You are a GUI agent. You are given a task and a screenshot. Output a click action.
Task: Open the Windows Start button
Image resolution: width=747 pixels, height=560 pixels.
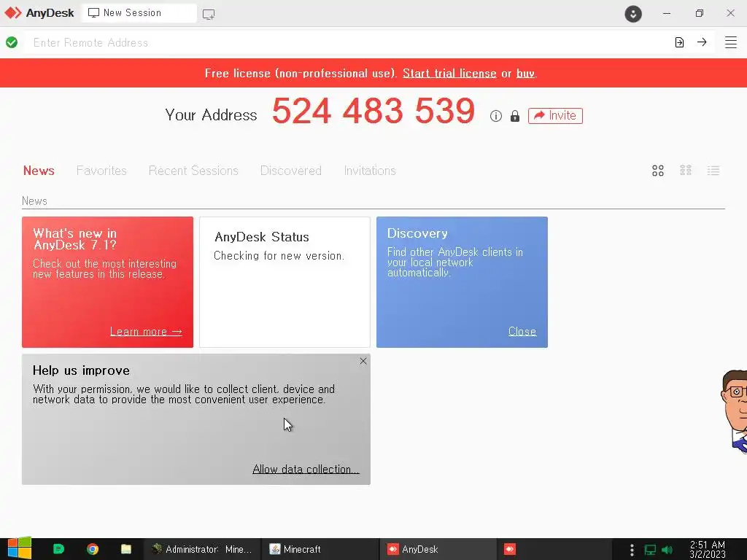point(20,548)
